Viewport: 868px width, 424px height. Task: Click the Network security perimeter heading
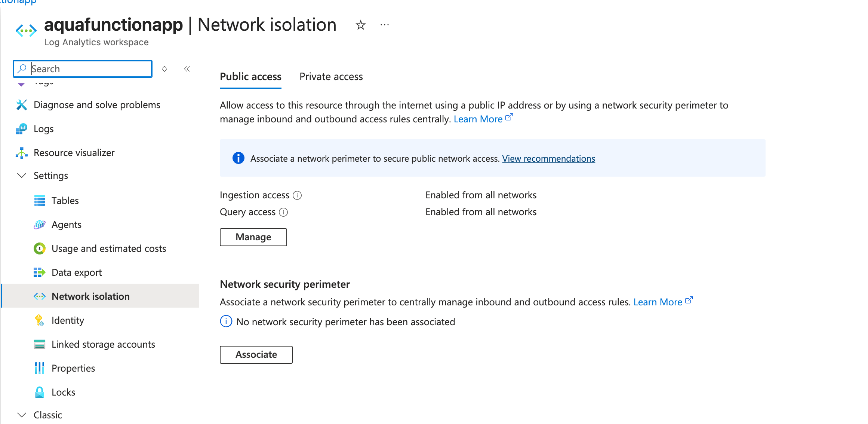tap(285, 284)
